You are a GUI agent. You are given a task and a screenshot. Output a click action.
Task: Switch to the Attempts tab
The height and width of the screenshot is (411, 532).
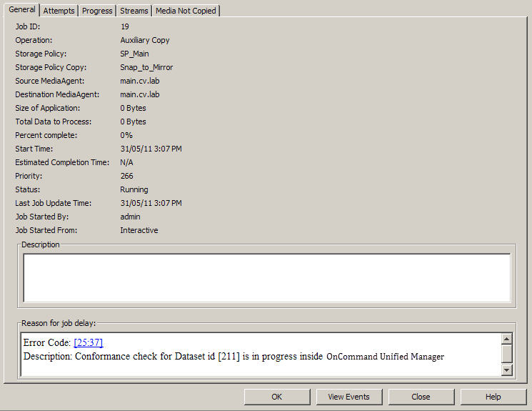59,11
